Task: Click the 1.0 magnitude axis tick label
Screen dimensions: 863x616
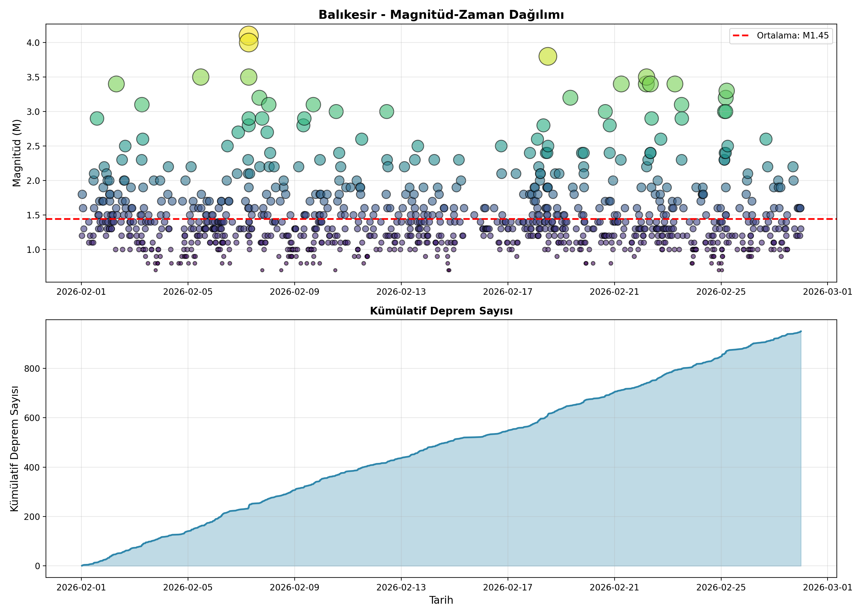Action: [33, 250]
